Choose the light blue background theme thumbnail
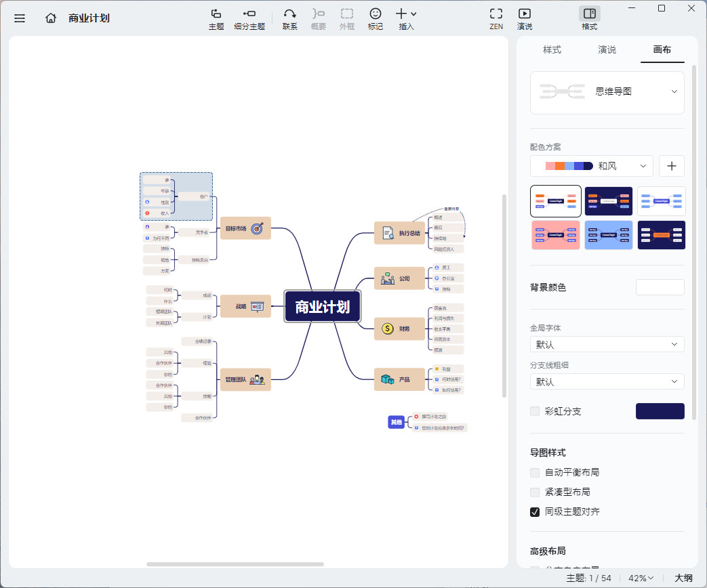 [x=608, y=235]
